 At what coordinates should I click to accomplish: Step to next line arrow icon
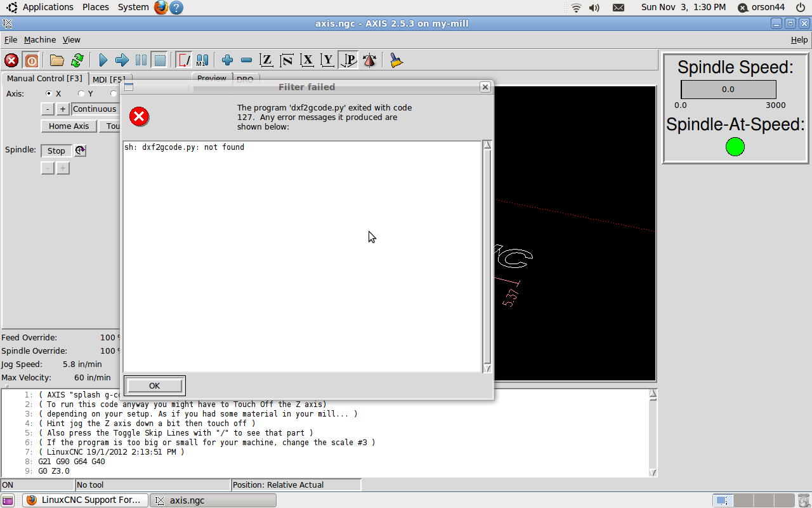pyautogui.click(x=122, y=60)
